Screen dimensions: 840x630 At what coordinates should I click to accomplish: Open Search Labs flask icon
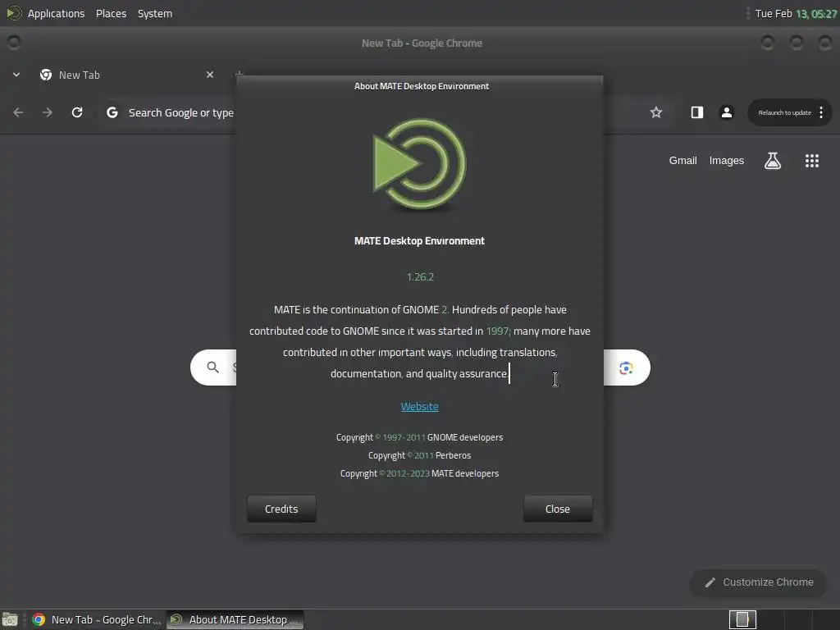tap(773, 161)
